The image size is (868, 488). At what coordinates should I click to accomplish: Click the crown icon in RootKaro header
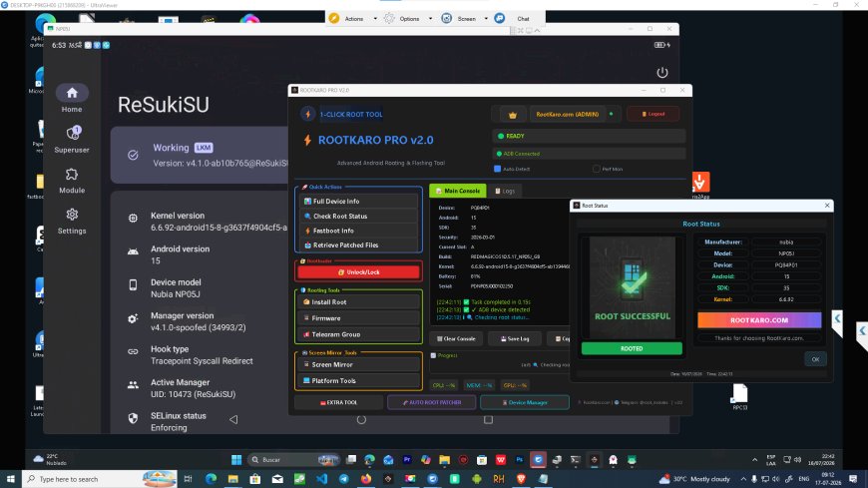(x=512, y=115)
